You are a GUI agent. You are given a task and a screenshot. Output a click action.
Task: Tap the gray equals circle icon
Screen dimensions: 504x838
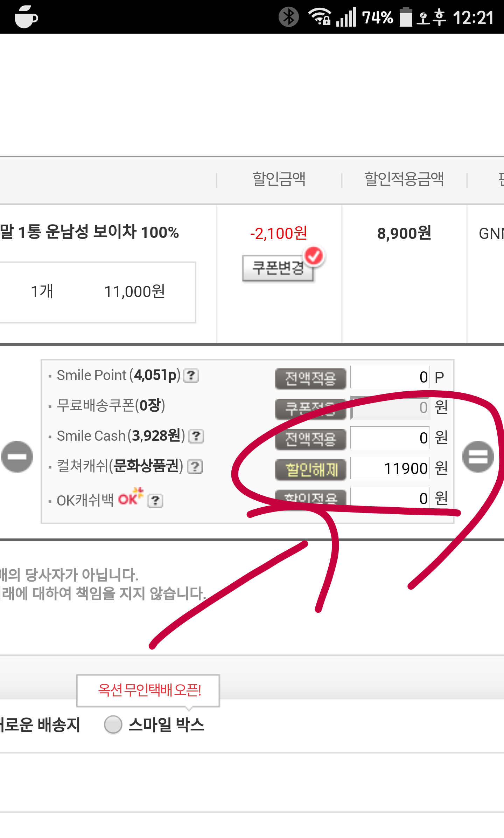(478, 456)
